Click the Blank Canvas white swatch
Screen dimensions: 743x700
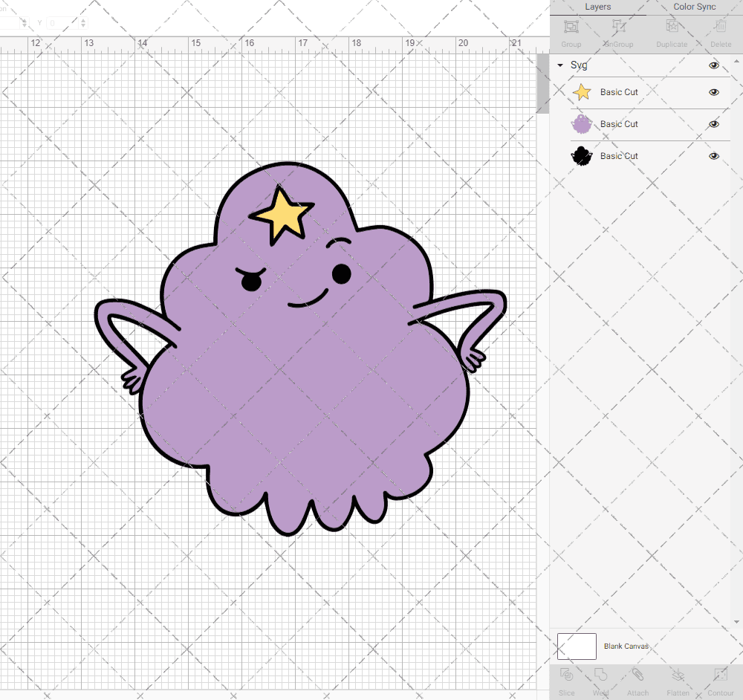(x=577, y=646)
